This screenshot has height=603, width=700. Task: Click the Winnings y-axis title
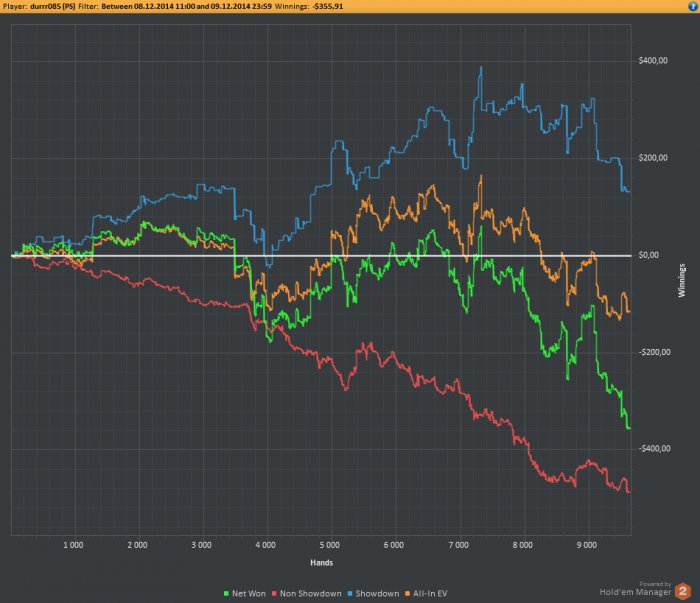pyautogui.click(x=682, y=280)
